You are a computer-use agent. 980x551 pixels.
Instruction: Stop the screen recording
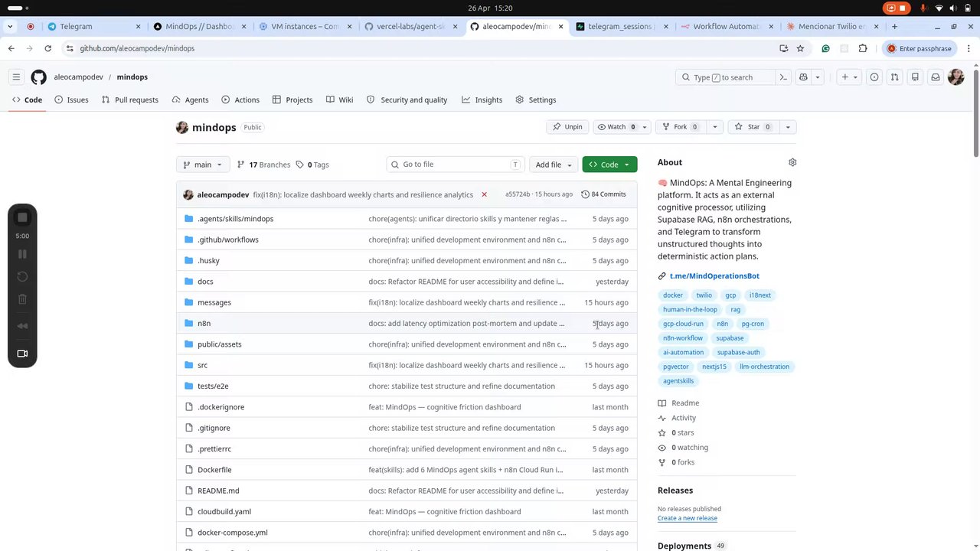click(x=22, y=218)
